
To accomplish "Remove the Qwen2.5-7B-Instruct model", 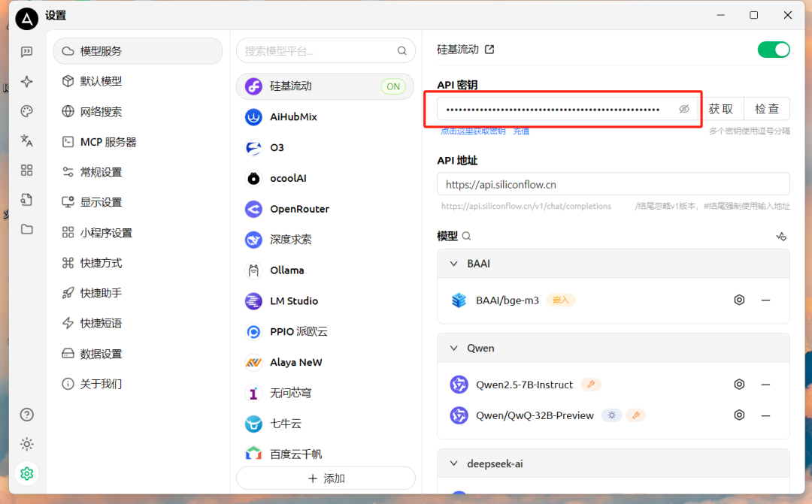I will click(x=766, y=385).
